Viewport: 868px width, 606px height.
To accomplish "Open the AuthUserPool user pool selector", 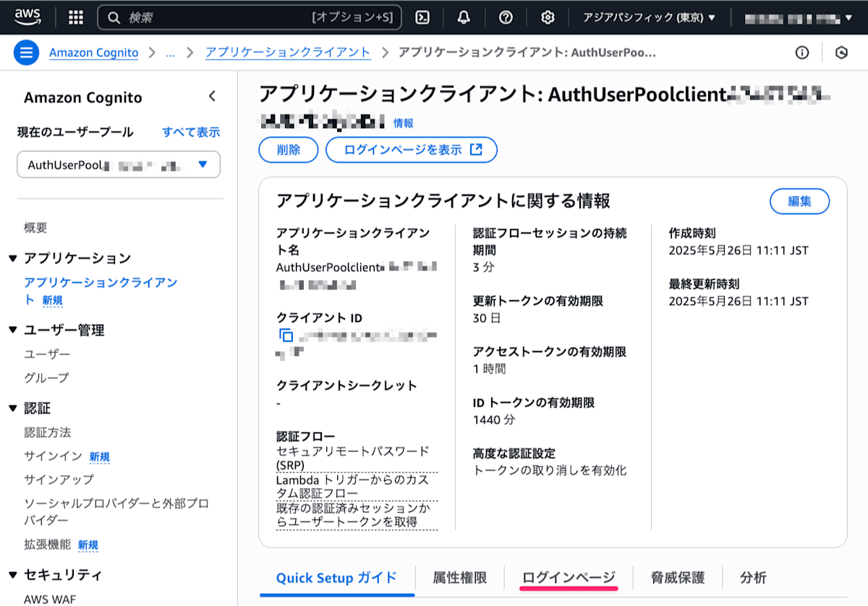I will pos(119,165).
